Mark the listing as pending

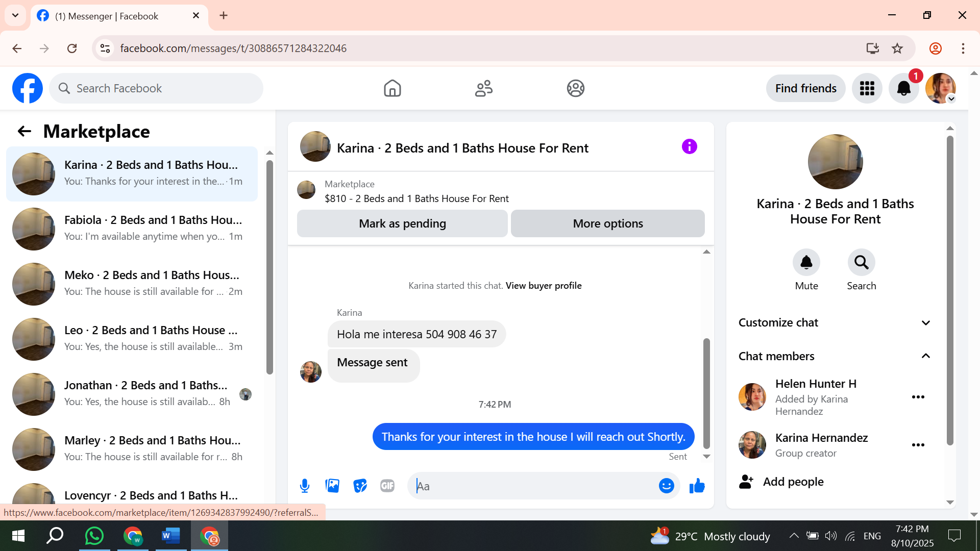(x=402, y=223)
